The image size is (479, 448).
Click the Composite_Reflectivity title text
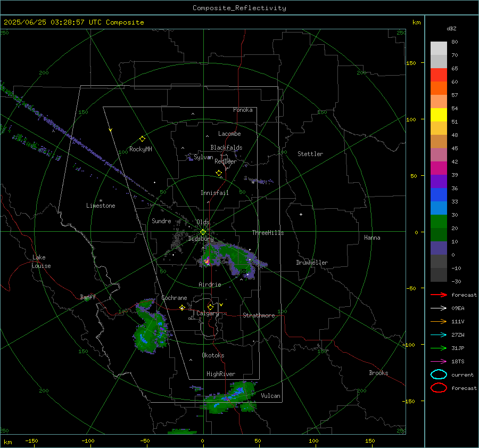(239, 8)
